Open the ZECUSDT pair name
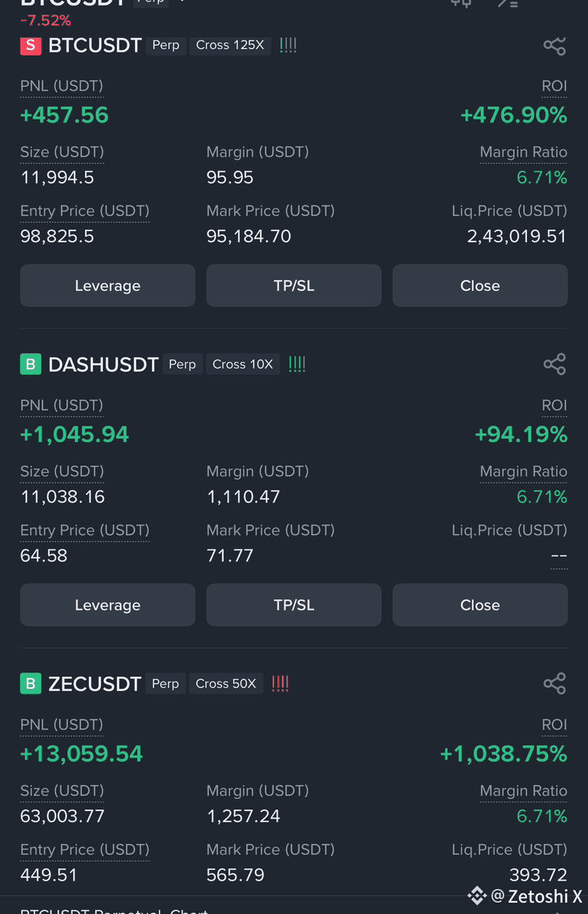 point(94,684)
